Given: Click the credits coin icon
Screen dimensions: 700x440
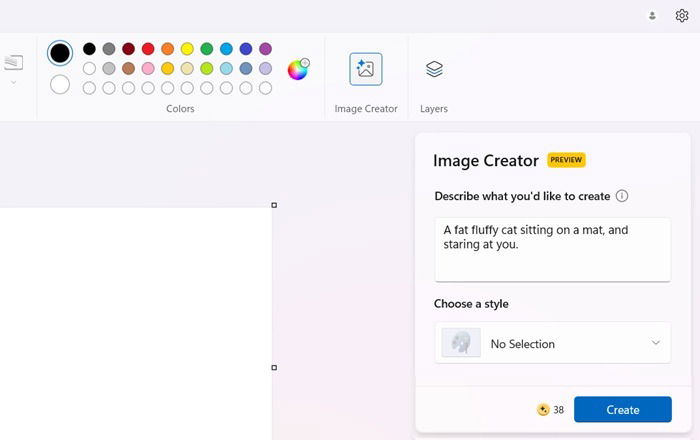Looking at the screenshot, I should [x=543, y=410].
